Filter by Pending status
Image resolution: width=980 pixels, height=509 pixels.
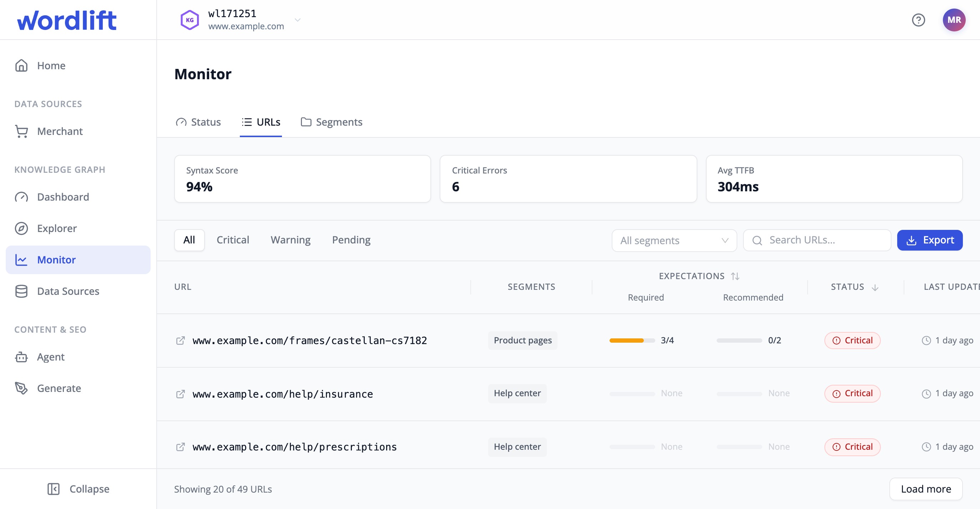click(351, 240)
